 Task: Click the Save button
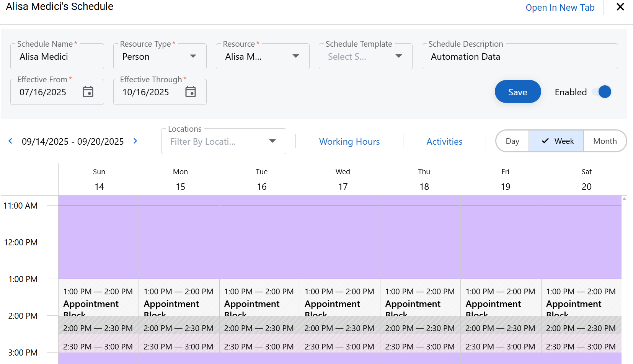(517, 92)
